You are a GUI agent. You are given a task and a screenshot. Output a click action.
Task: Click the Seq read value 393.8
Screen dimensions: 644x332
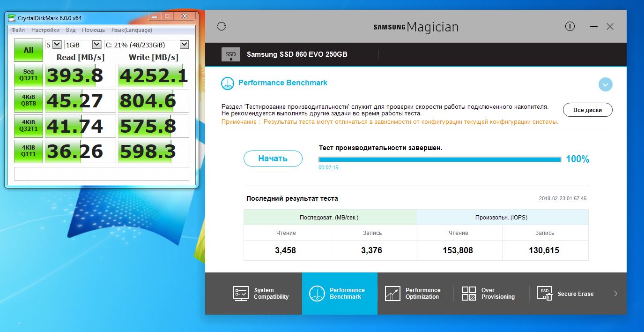(80, 75)
